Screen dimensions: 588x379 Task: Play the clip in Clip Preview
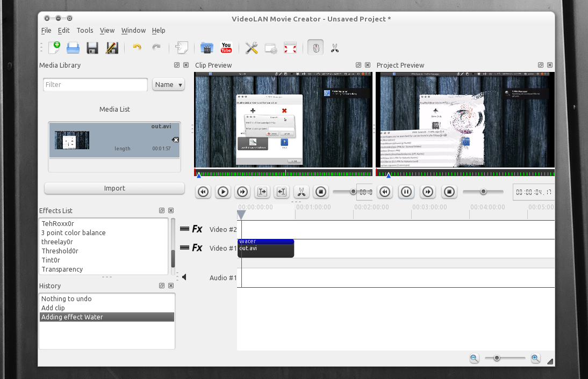point(223,192)
